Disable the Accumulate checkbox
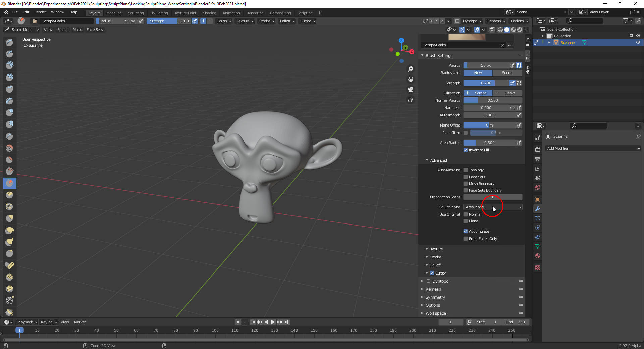The image size is (644, 349). point(466,231)
